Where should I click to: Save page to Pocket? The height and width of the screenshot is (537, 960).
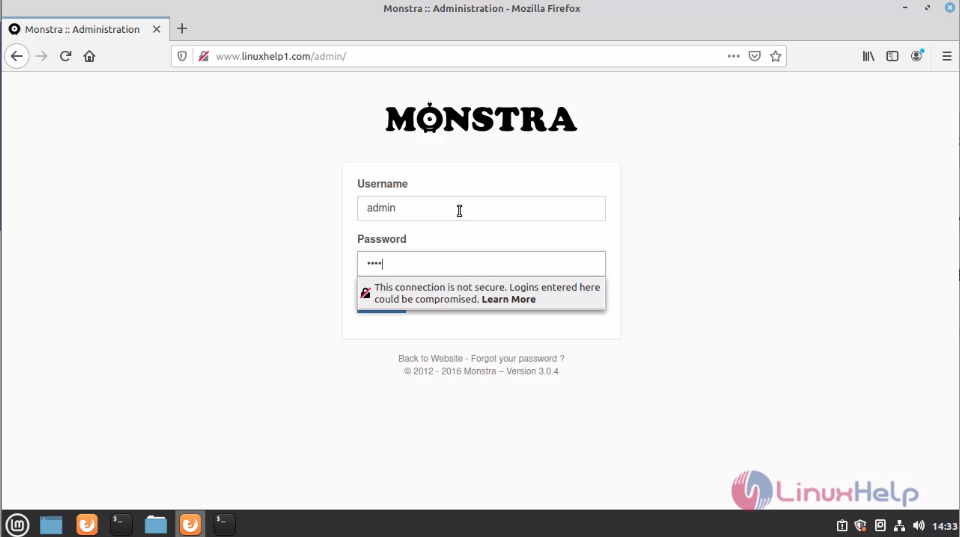755,56
